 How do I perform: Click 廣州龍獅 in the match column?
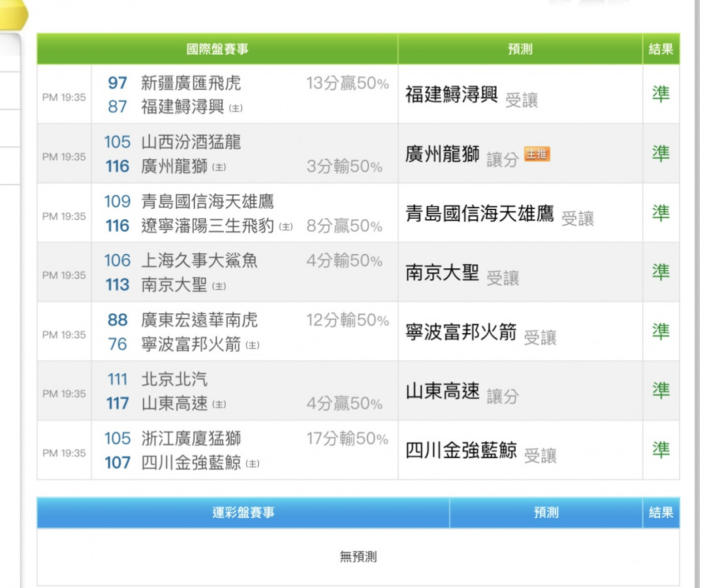tap(174, 166)
